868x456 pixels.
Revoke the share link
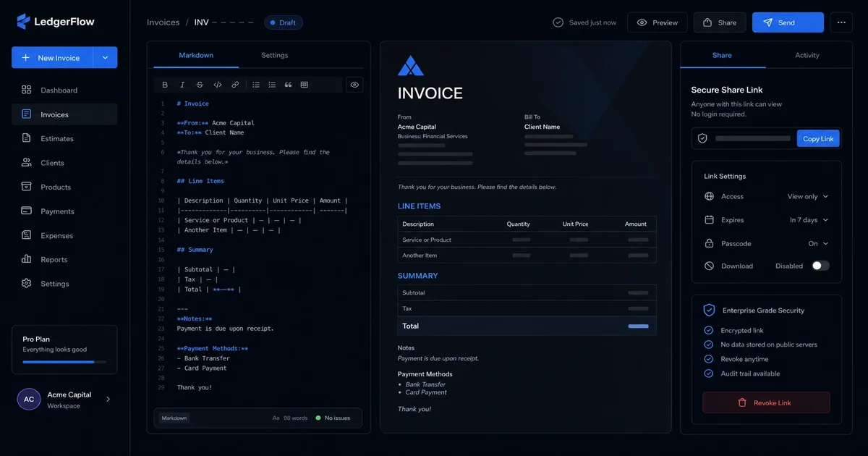coord(766,402)
